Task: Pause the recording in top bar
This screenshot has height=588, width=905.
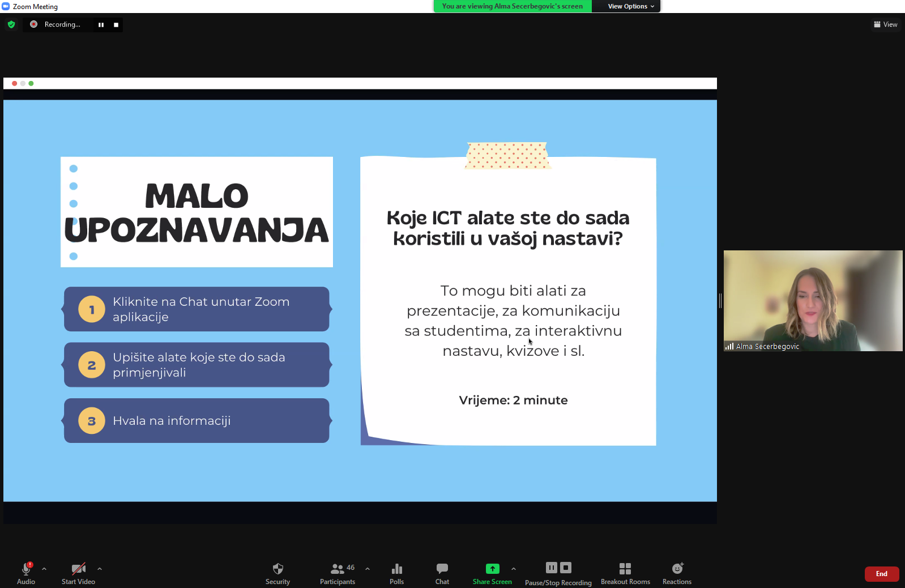Action: pyautogui.click(x=101, y=25)
